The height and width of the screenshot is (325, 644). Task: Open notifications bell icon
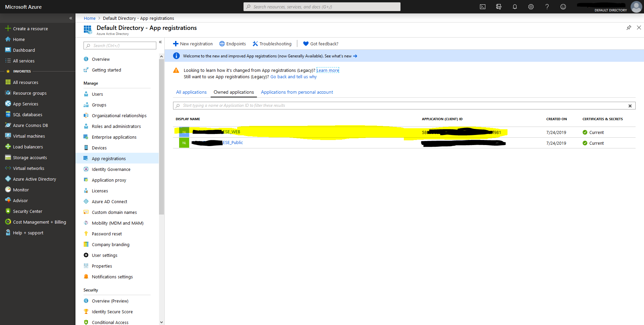coord(515,7)
